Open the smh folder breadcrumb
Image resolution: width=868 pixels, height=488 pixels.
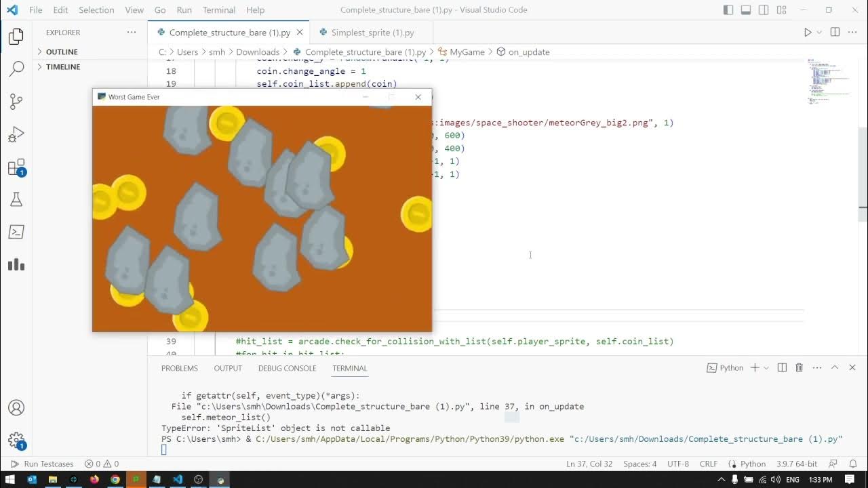pyautogui.click(x=217, y=52)
